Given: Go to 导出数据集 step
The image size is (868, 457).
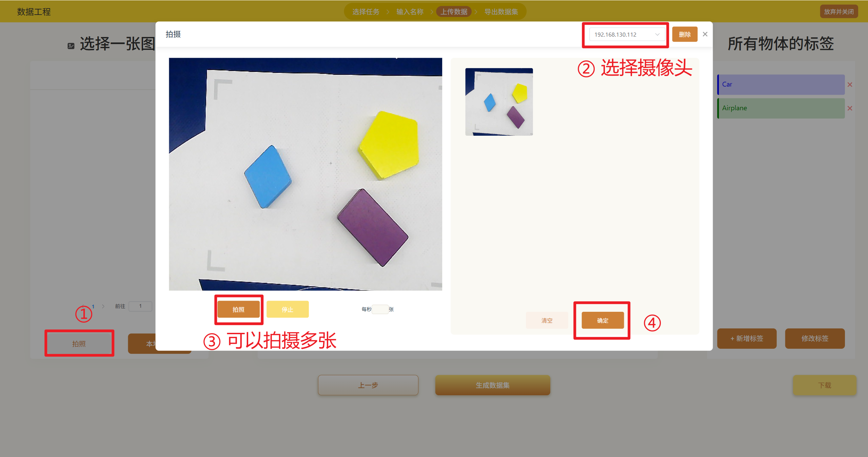Looking at the screenshot, I should (x=501, y=12).
